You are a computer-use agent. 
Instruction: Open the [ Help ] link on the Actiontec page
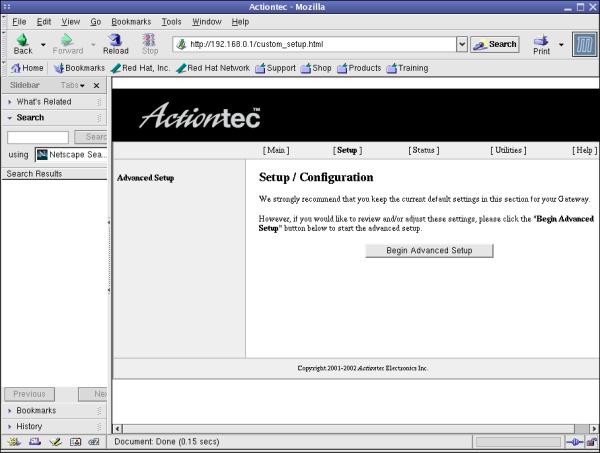coord(584,150)
